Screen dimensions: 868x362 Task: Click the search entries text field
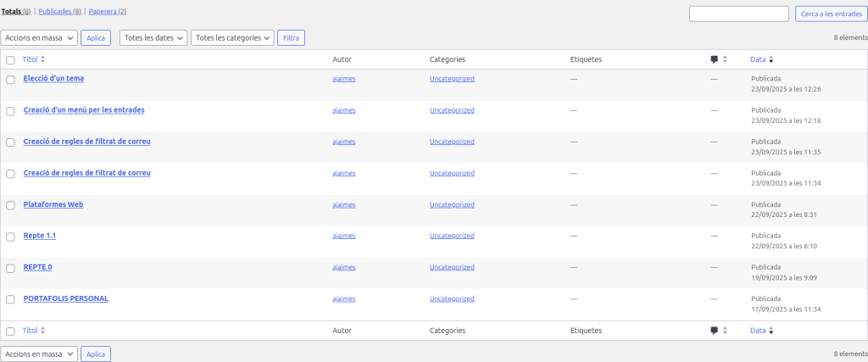(x=738, y=14)
